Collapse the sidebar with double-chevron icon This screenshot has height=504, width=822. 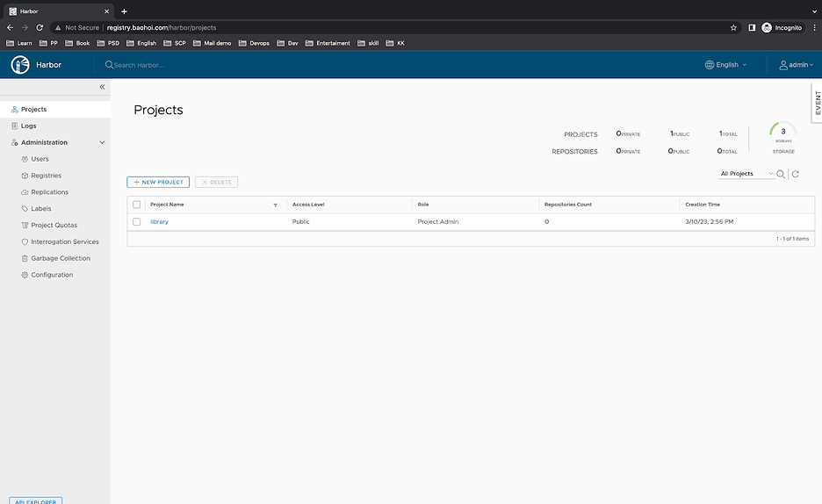tap(102, 87)
